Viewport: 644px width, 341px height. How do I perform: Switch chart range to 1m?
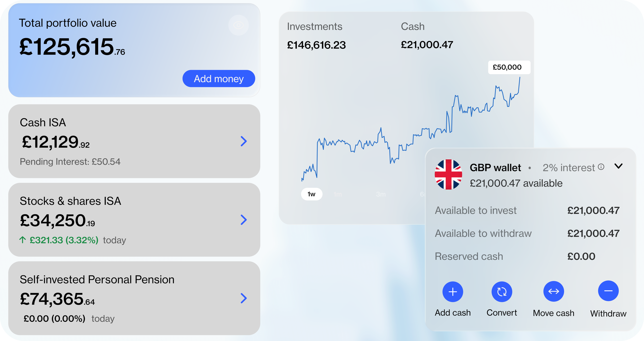[x=338, y=194]
